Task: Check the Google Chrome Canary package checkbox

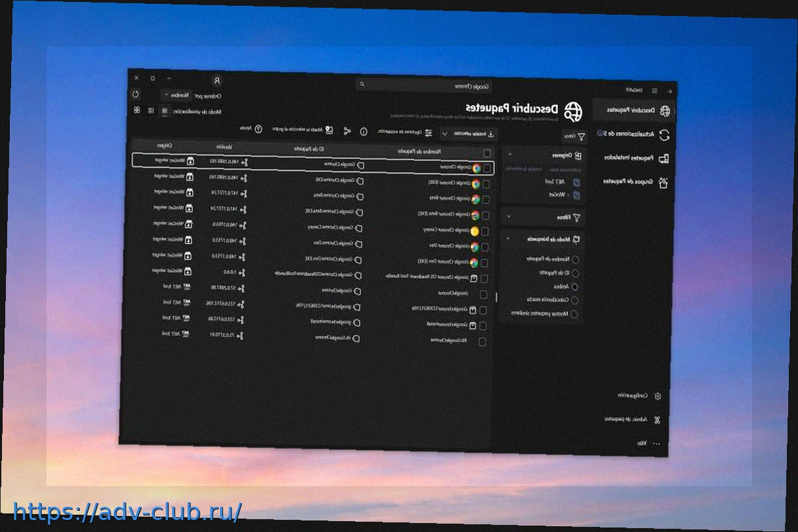Action: pyautogui.click(x=485, y=231)
